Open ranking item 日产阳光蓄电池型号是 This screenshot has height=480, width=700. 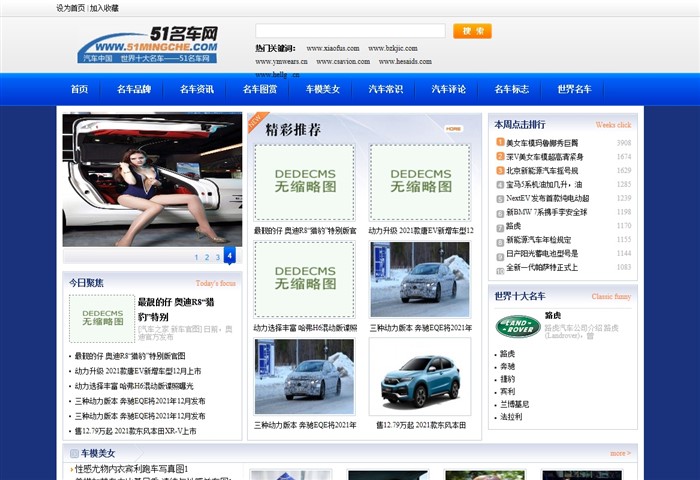[x=542, y=254]
